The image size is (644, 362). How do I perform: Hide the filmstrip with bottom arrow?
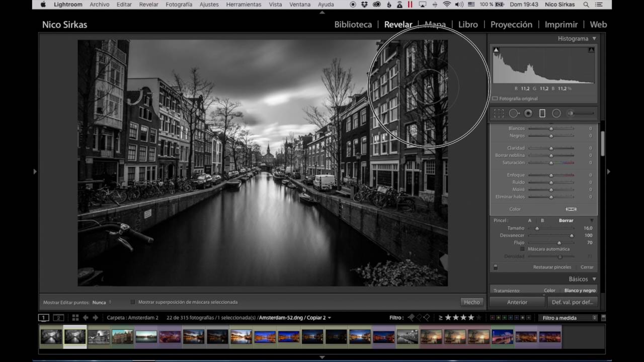322,357
